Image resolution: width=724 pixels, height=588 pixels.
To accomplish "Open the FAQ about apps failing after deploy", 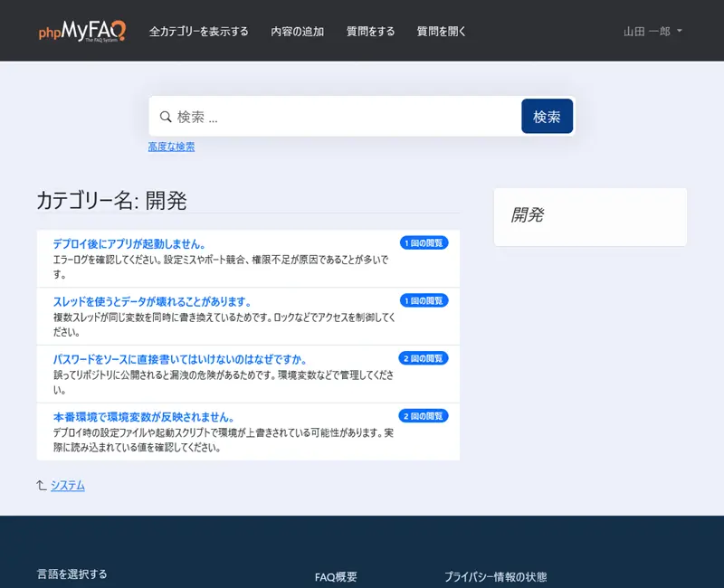I will click(x=133, y=242).
